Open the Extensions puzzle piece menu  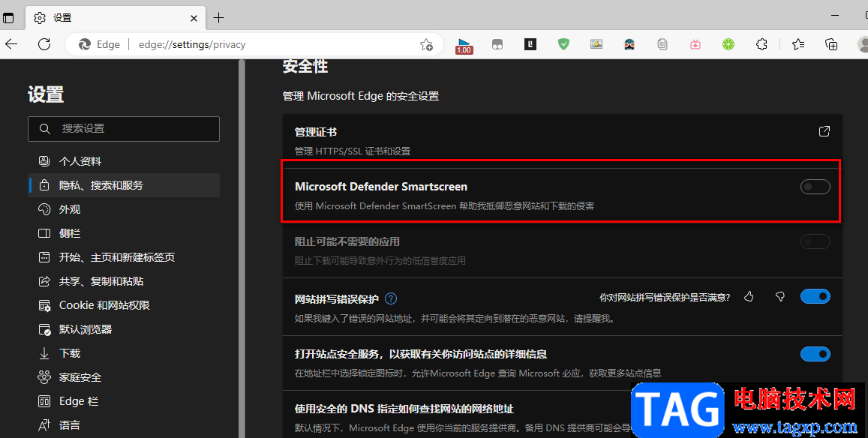(761, 44)
